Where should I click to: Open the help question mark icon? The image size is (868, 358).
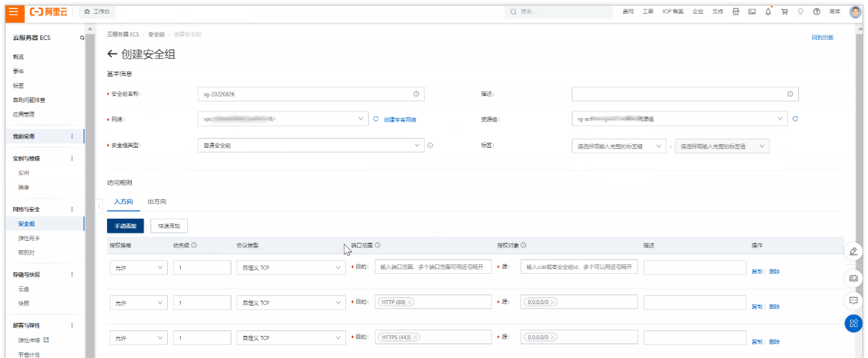pos(817,12)
